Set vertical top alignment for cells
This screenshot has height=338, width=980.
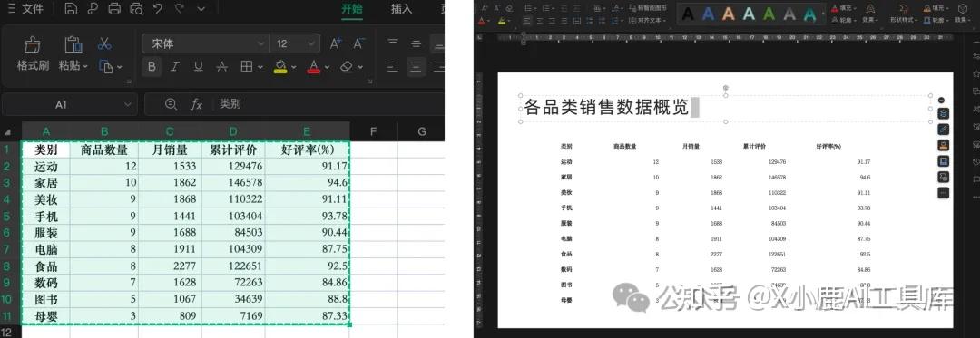(x=393, y=43)
